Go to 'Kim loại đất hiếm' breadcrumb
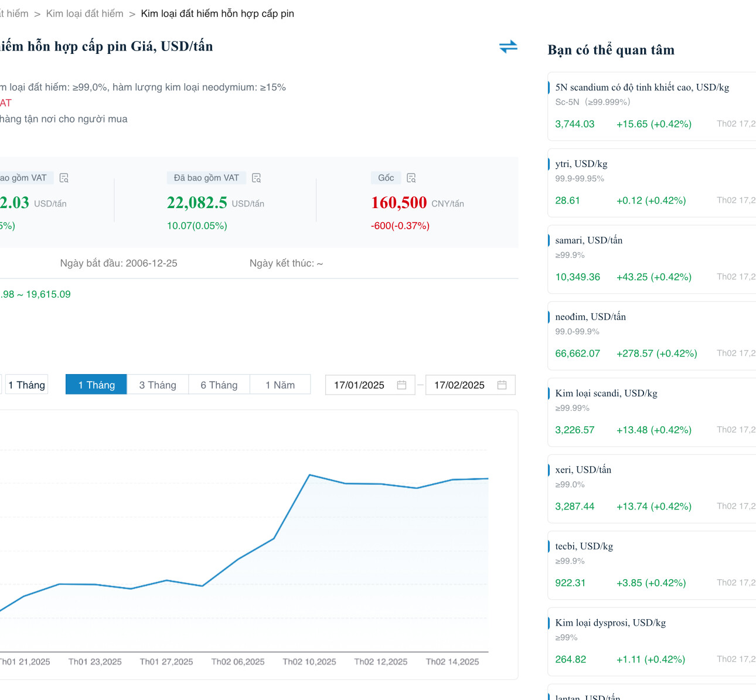The height and width of the screenshot is (700, 756). pos(84,13)
